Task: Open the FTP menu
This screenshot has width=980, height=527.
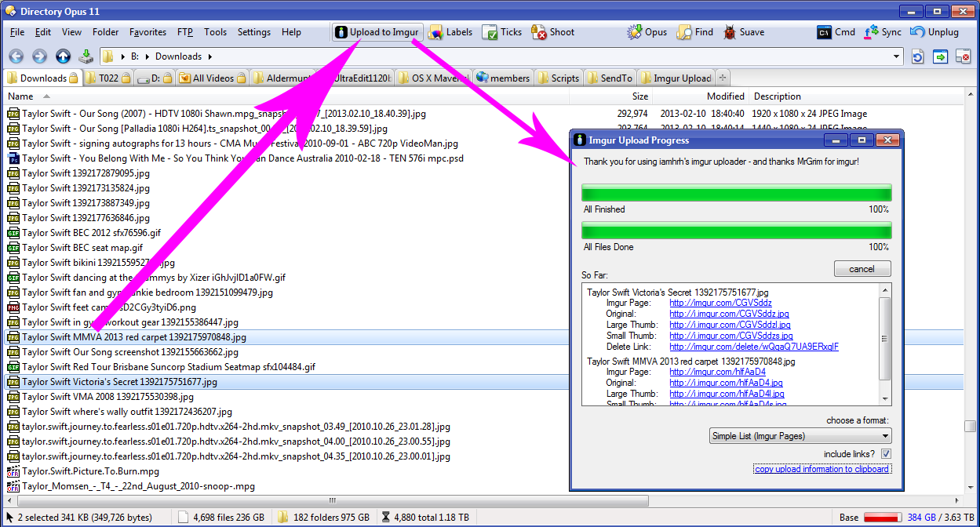Action: (x=185, y=32)
